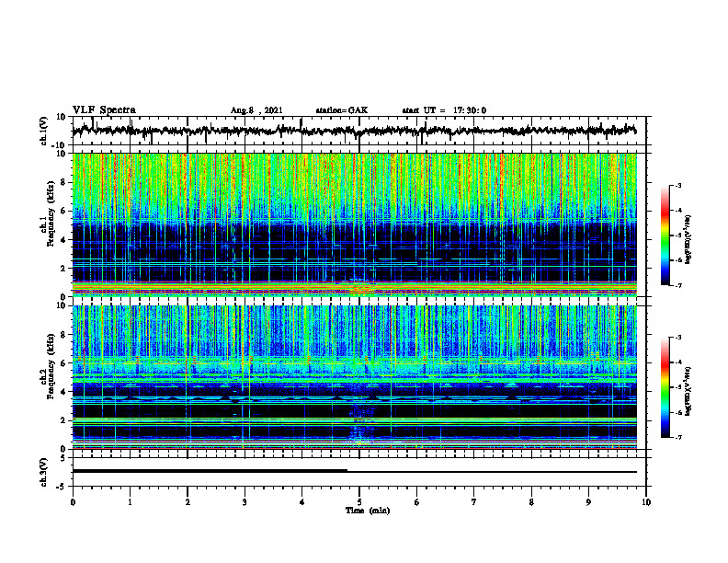The image size is (728, 563).
Task: Select the "Aug.8, 2021" date text
Action: click(256, 110)
